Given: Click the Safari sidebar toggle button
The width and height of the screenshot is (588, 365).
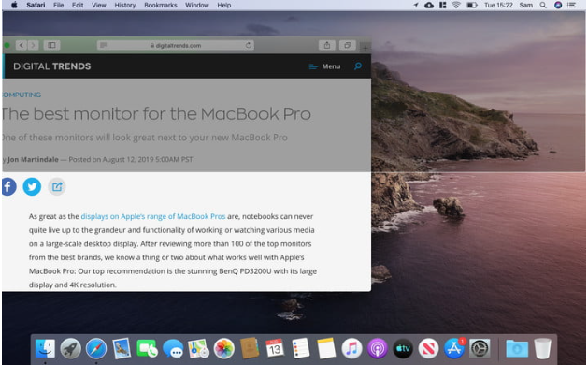Looking at the screenshot, I should (x=51, y=46).
